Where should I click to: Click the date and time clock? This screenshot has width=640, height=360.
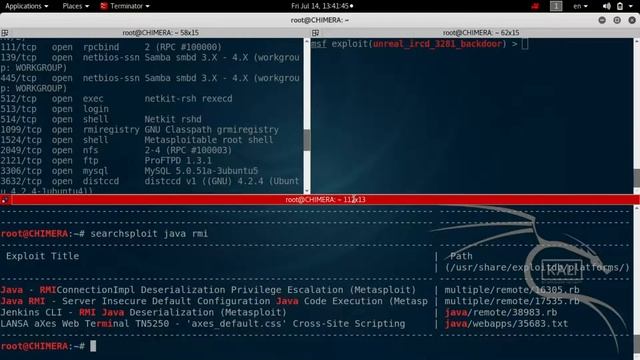point(322,6)
